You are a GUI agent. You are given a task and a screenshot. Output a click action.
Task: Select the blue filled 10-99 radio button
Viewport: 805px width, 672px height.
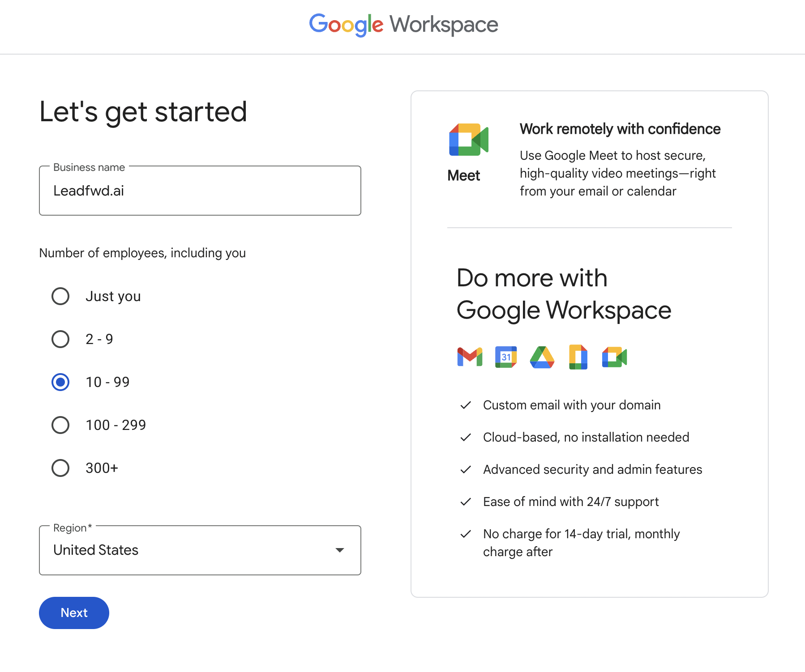[x=60, y=382]
